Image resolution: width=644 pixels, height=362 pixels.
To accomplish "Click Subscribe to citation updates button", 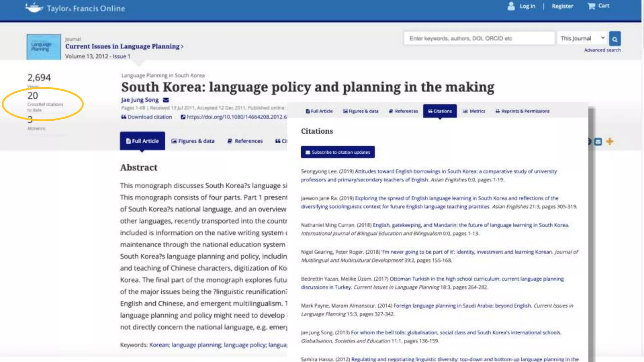I will [x=337, y=152].
